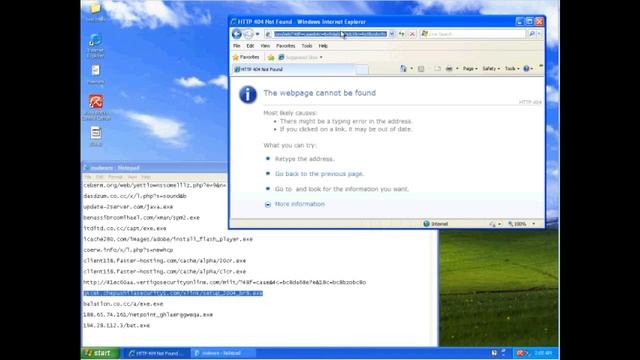Click the 'Go to' link on error page
The image size is (640, 360).
tap(283, 189)
